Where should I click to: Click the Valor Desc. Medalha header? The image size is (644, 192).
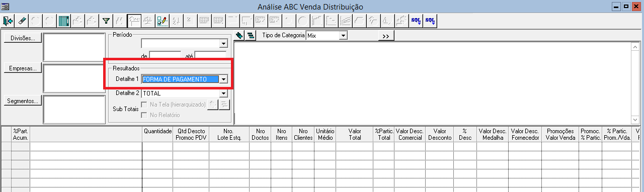[x=493, y=134]
